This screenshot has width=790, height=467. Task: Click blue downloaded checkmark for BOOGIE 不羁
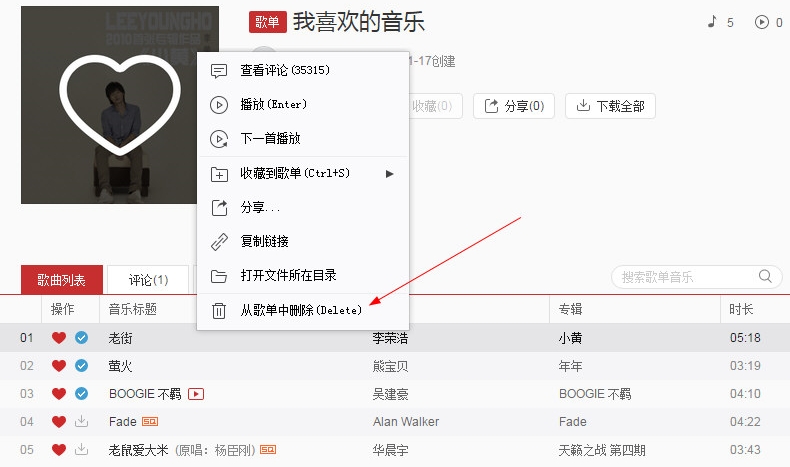(81, 393)
